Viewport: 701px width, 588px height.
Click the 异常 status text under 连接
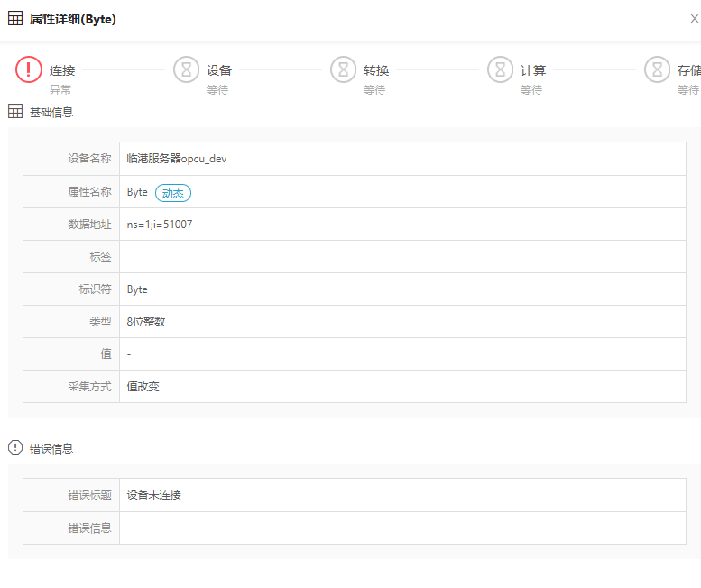tap(60, 90)
